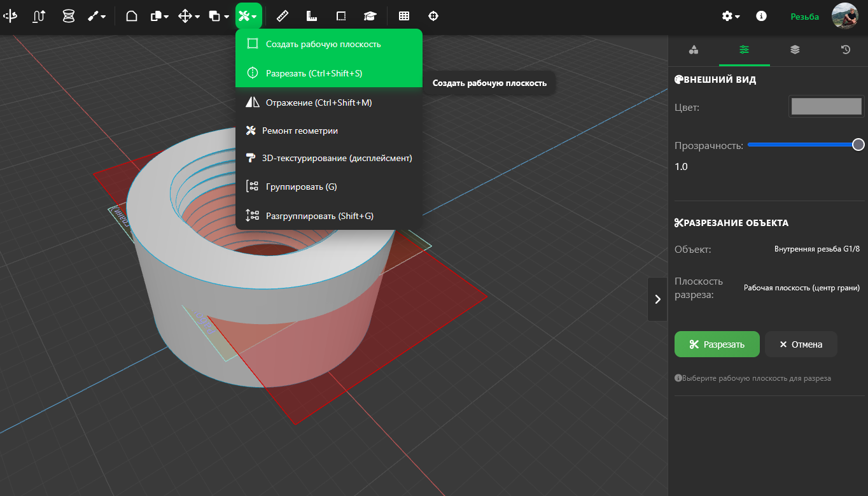Switch to the properties sliders tab

[744, 50]
